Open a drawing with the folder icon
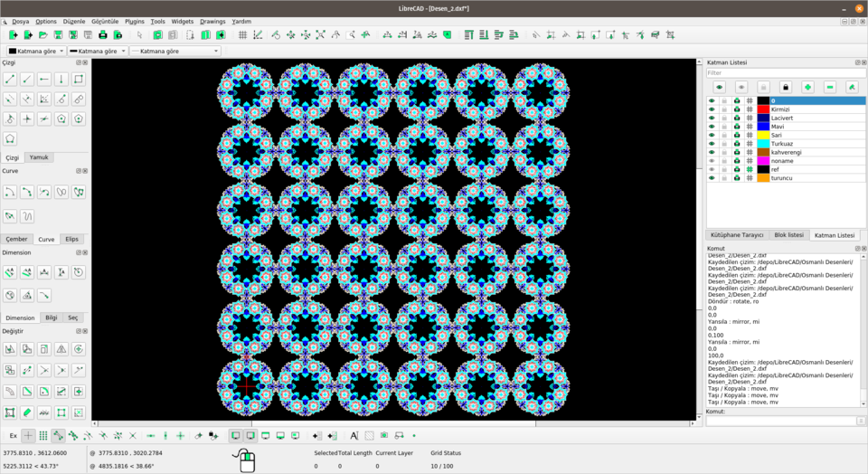Viewport: 868px width, 474px height. click(x=42, y=35)
